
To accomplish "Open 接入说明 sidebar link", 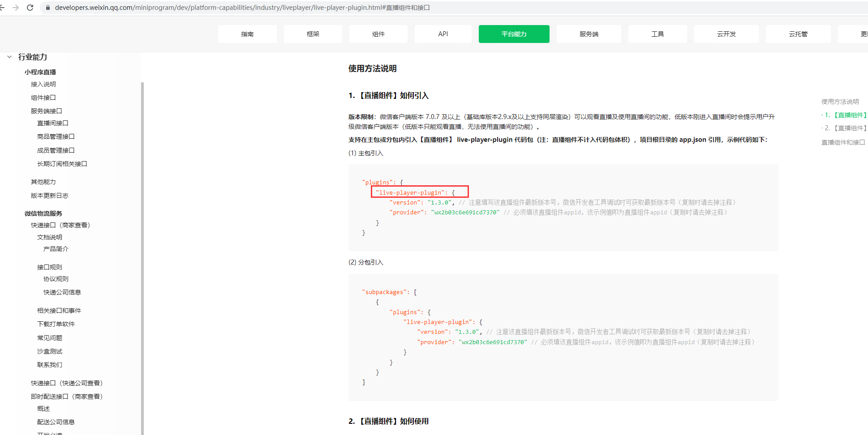I will tap(43, 84).
